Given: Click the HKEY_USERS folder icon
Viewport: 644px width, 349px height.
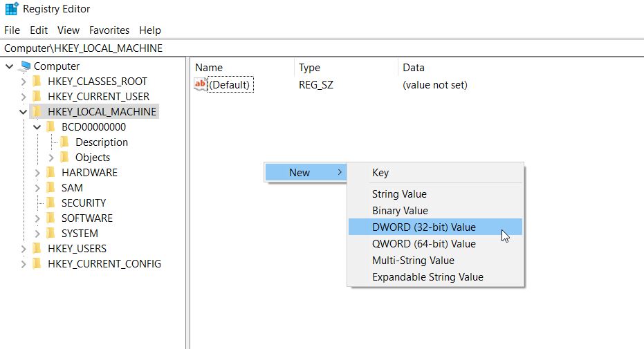Looking at the screenshot, I should click(x=37, y=248).
